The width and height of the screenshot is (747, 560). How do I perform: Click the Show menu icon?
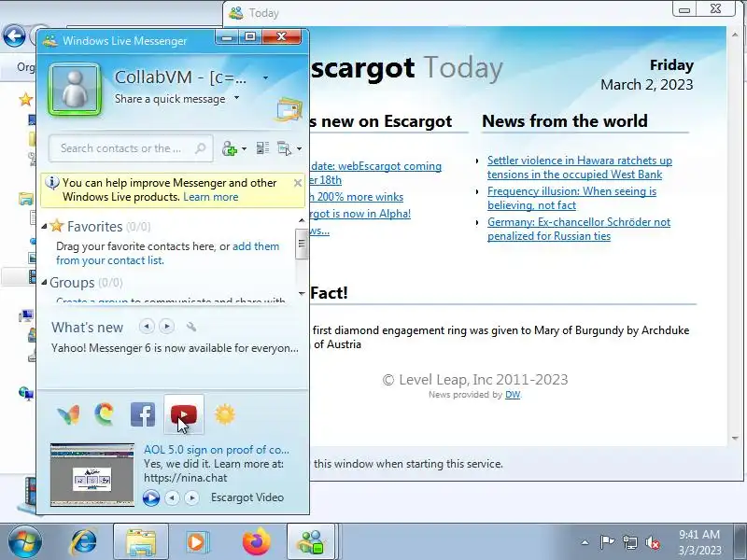click(x=285, y=148)
